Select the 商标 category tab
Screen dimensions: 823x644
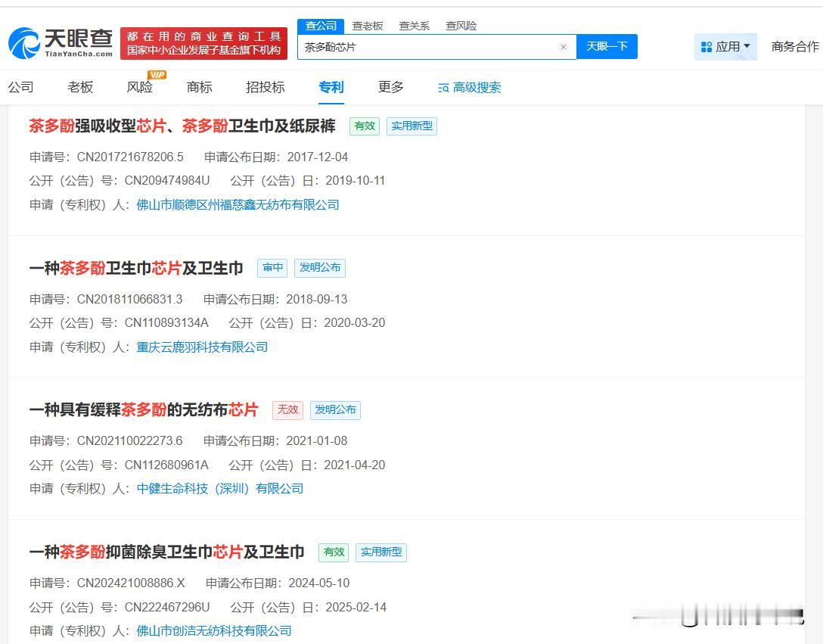pyautogui.click(x=200, y=87)
